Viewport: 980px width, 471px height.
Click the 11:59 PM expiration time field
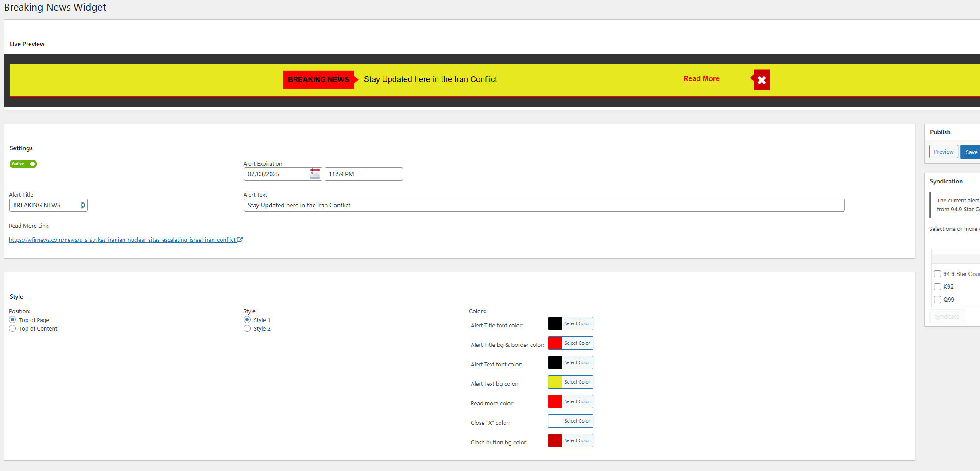click(363, 174)
